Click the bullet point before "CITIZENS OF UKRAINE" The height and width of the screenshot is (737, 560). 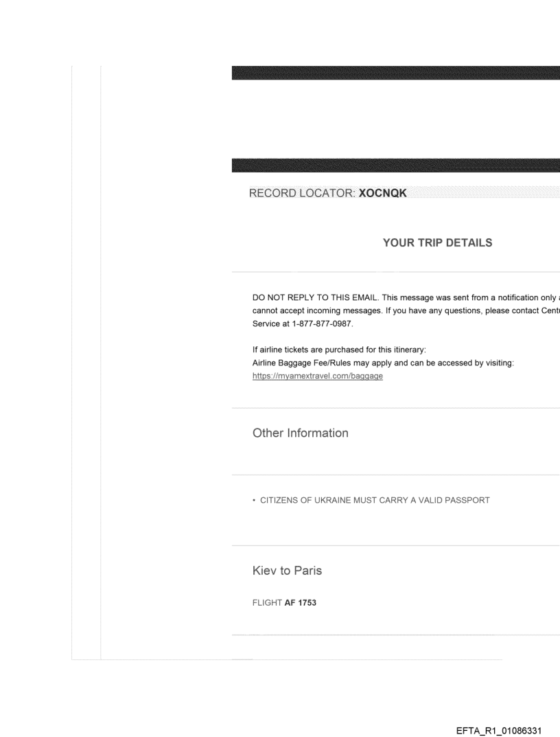[x=255, y=500]
